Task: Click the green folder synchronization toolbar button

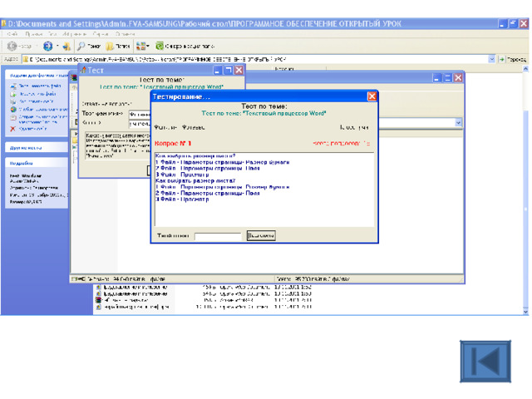Action: [x=185, y=46]
